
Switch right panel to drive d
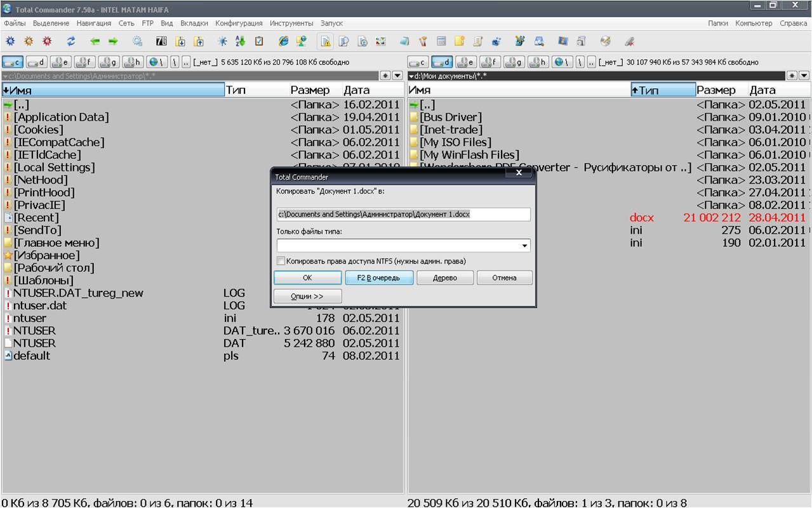(442, 62)
